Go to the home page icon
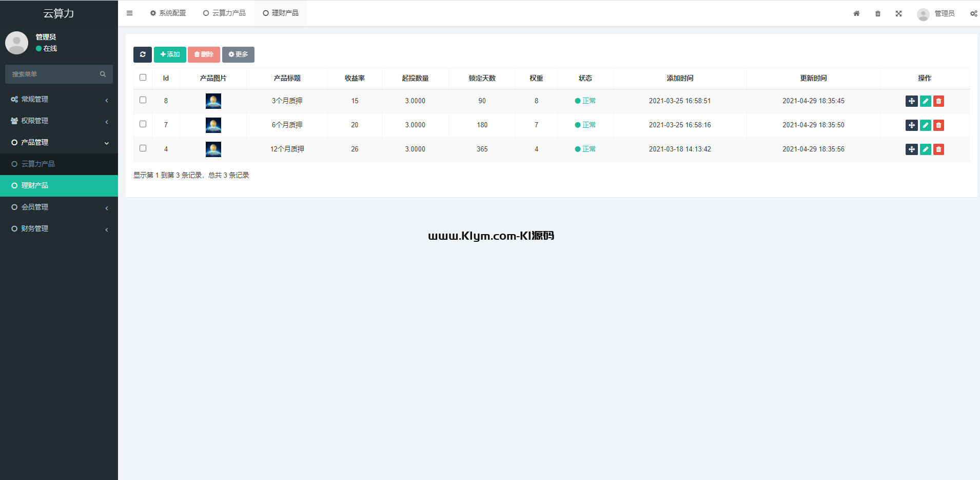This screenshot has height=480, width=980. 856,14
